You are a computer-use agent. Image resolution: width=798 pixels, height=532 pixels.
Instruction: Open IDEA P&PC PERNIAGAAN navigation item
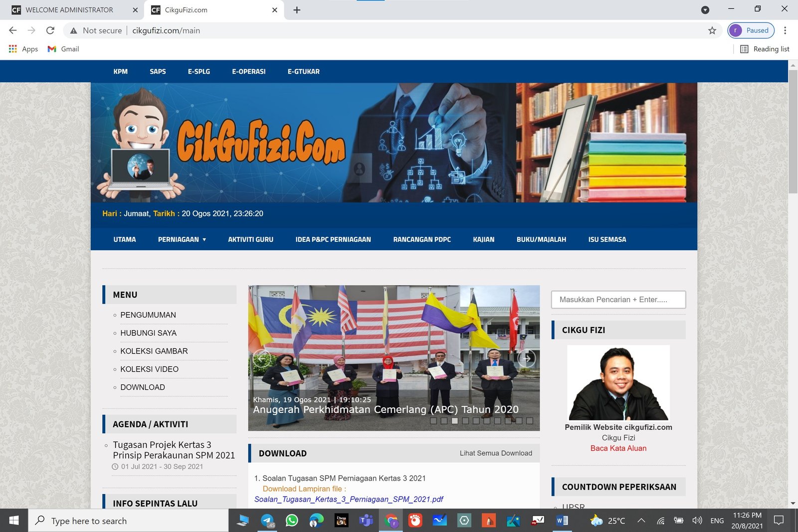(333, 239)
